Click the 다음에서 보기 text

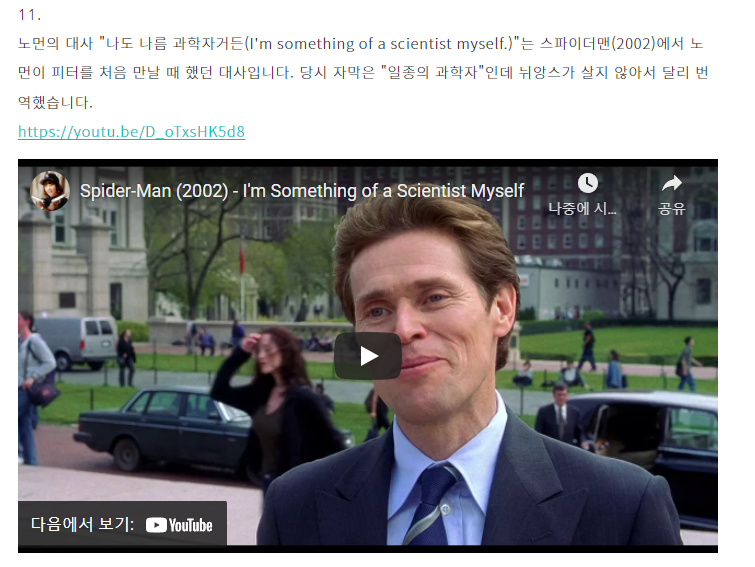pos(82,525)
